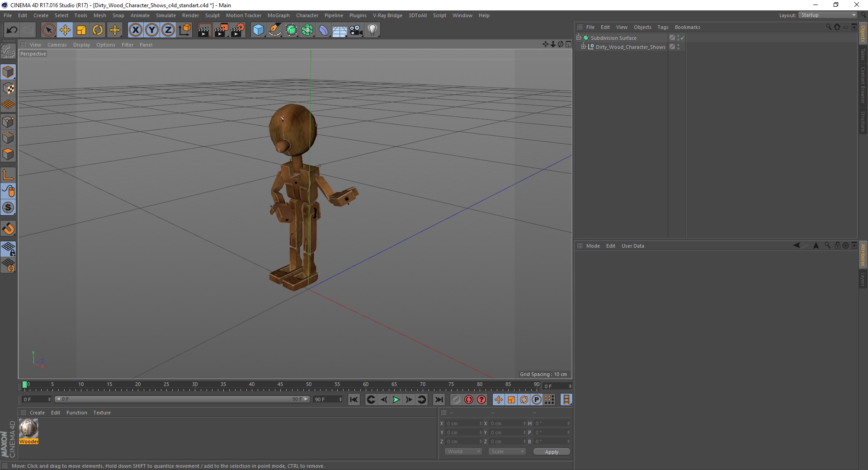Viewport: 868px width, 470px height.
Task: Activate the Move tool in top toolbar
Action: [x=65, y=30]
